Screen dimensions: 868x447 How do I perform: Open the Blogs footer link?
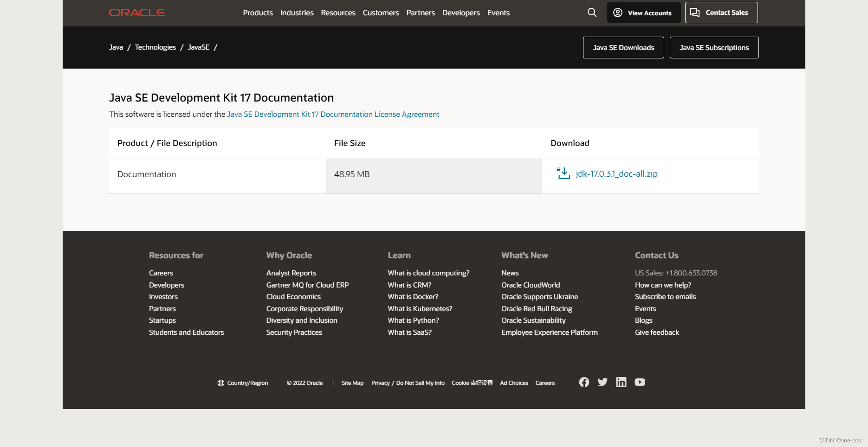click(x=643, y=320)
